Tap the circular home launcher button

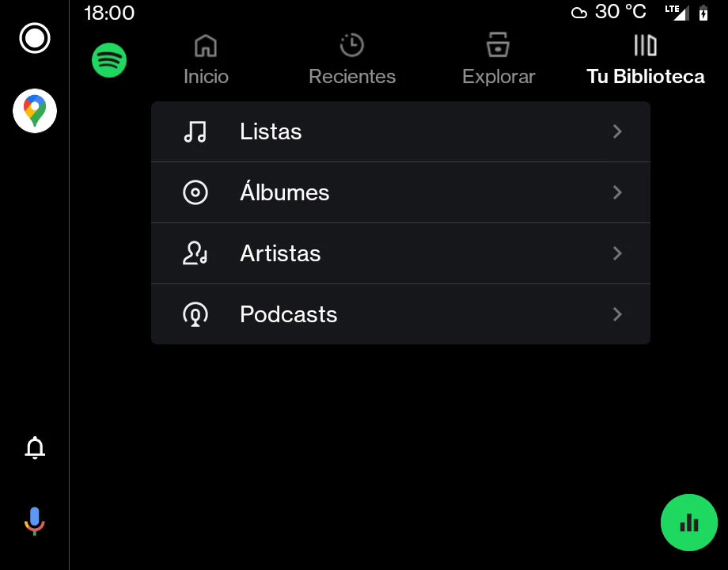click(35, 38)
